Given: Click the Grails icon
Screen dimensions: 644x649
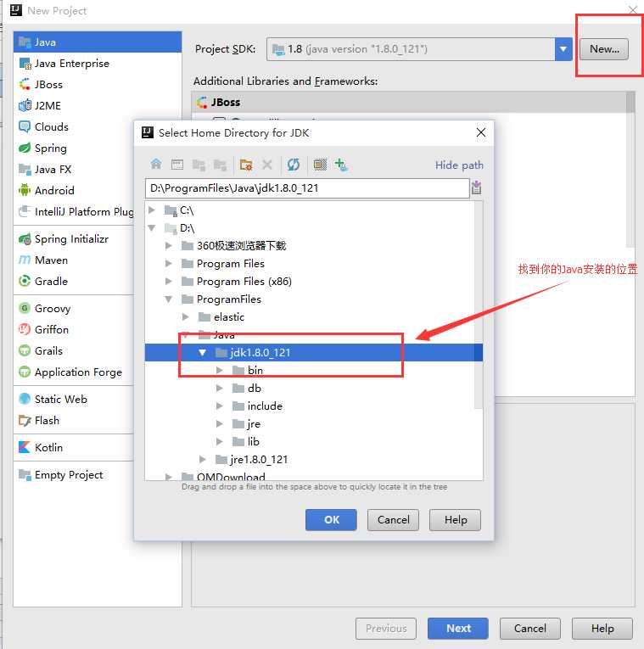Looking at the screenshot, I should [x=25, y=350].
